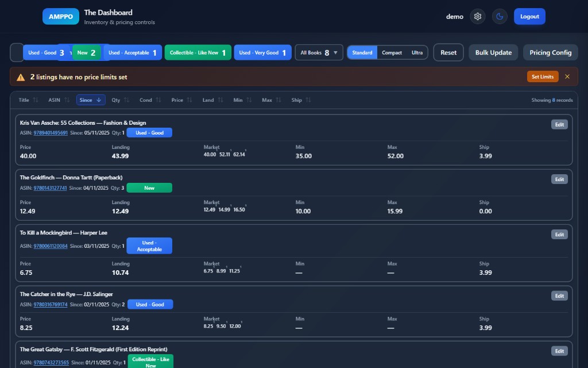Open ASIN link 9780061120084
This screenshot has width=588, height=368.
(51, 246)
